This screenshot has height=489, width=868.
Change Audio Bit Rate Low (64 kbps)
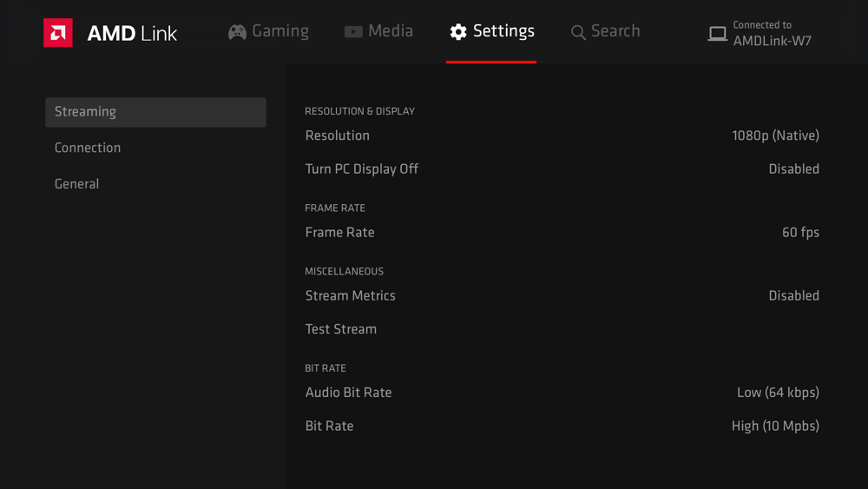coord(778,393)
